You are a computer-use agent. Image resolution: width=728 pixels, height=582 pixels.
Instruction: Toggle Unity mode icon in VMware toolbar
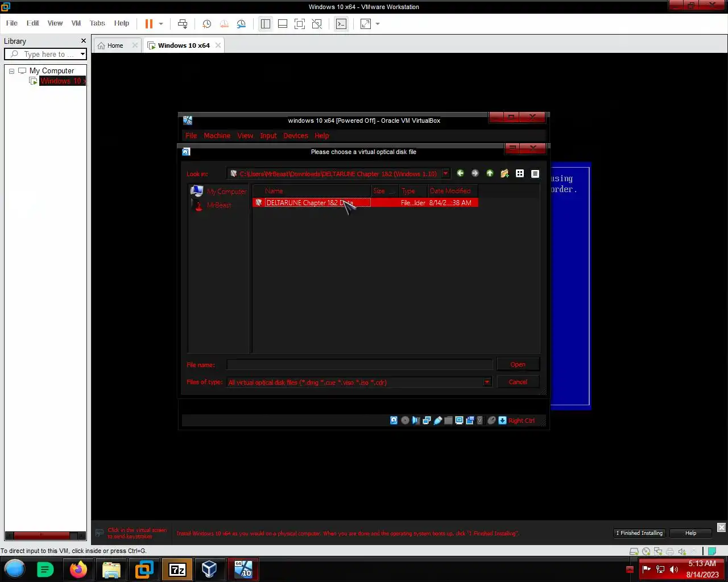[x=317, y=24]
